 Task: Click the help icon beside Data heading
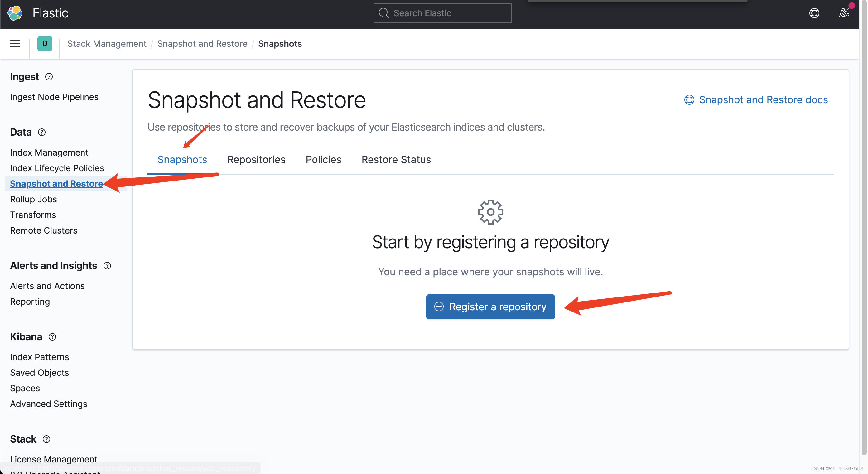tap(42, 132)
